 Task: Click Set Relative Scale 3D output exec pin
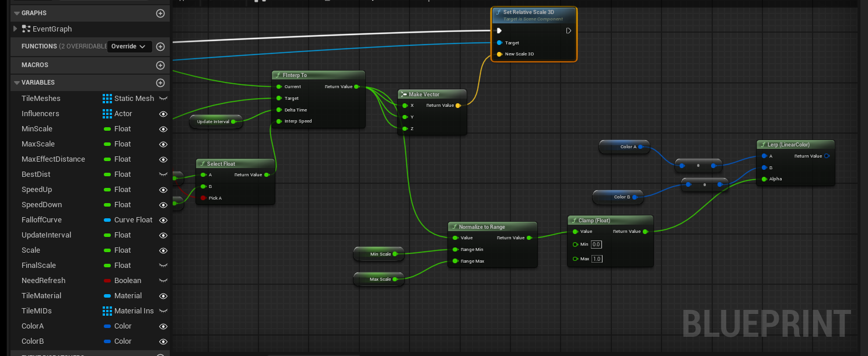click(x=568, y=31)
